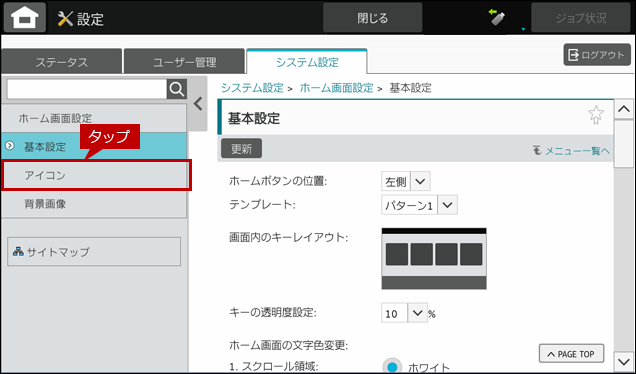Switch to ユーザー管理 tab
636x374 pixels.
tap(185, 62)
